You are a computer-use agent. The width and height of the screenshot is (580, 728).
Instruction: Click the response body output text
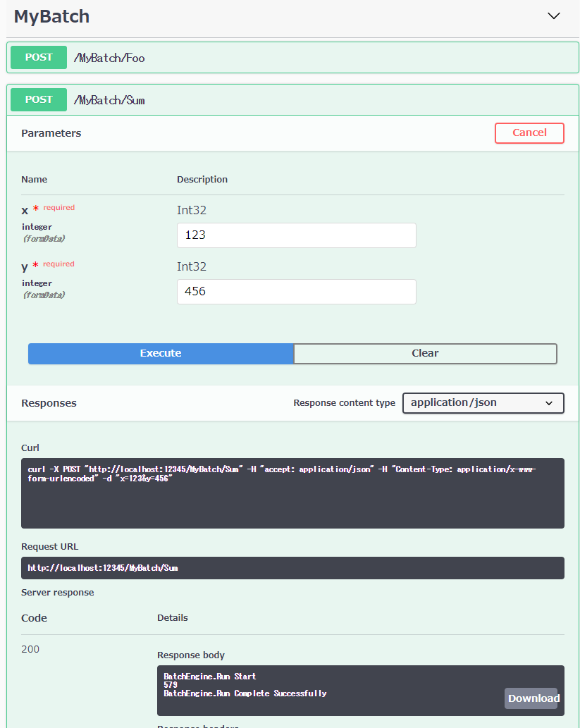click(245, 685)
